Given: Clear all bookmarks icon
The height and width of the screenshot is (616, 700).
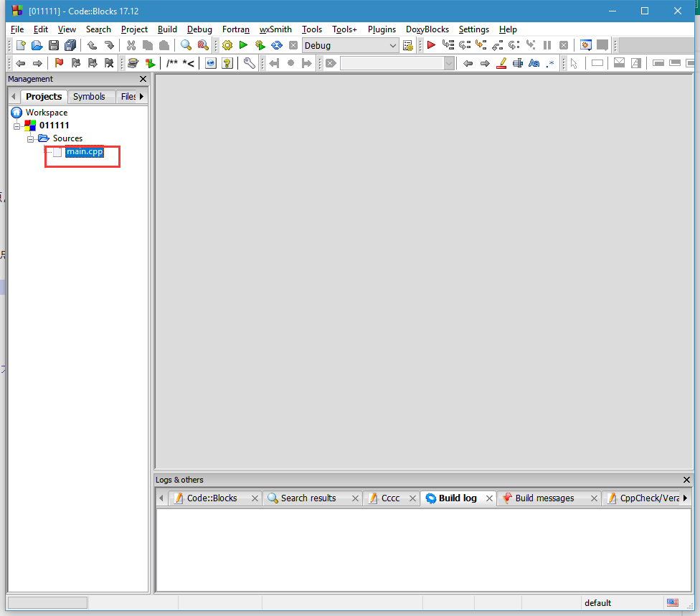Looking at the screenshot, I should coord(109,63).
